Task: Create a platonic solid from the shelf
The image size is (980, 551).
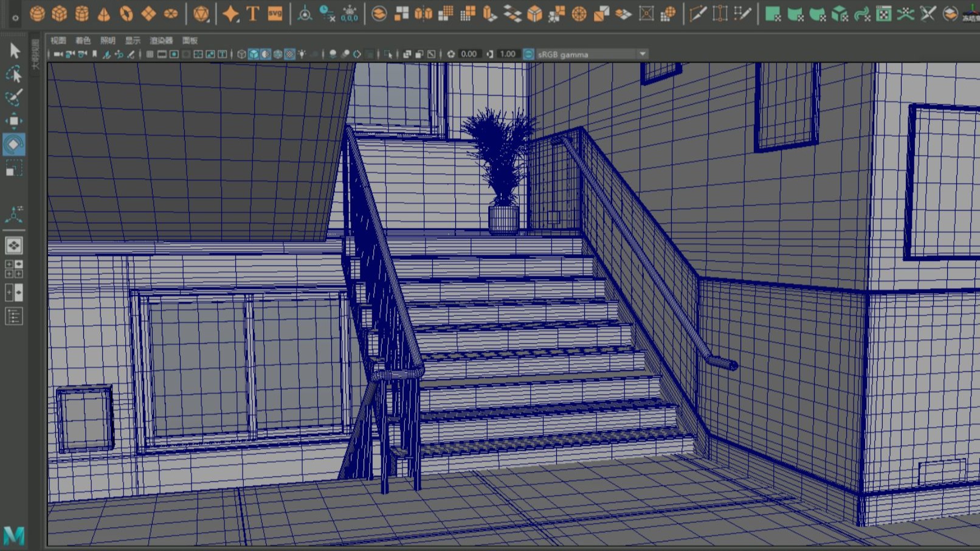Action: pyautogui.click(x=201, y=13)
